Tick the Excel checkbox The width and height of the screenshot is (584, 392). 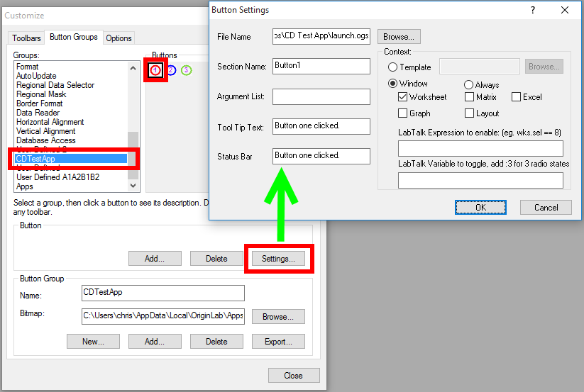[x=516, y=97]
